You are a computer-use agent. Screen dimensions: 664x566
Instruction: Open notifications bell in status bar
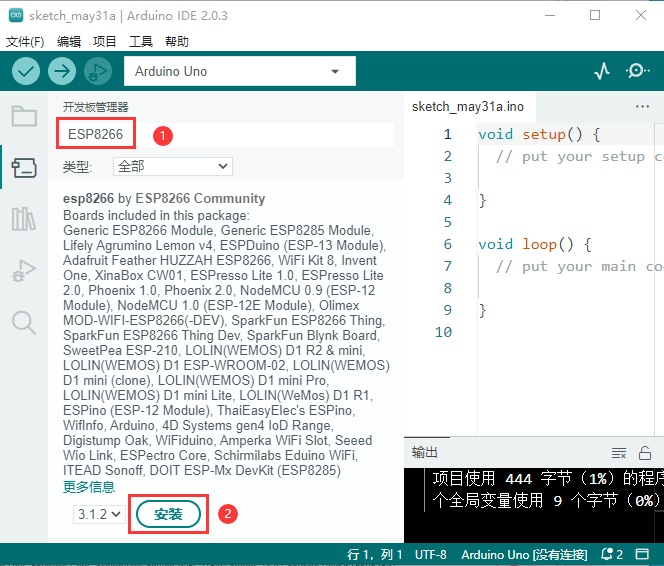pyautogui.click(x=612, y=554)
